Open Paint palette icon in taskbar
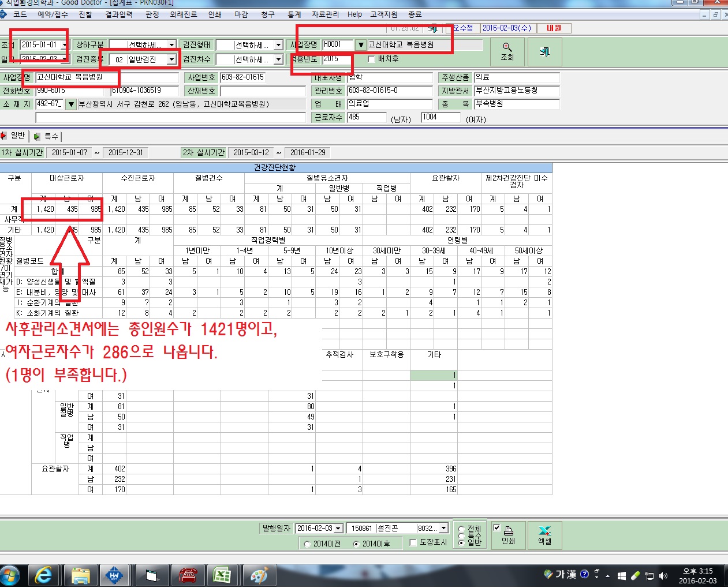Screen dimensions: 728x588 click(259, 575)
